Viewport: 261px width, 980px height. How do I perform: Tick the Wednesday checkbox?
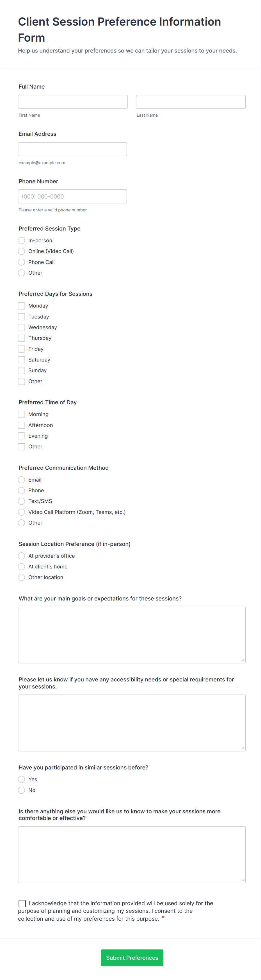click(22, 328)
